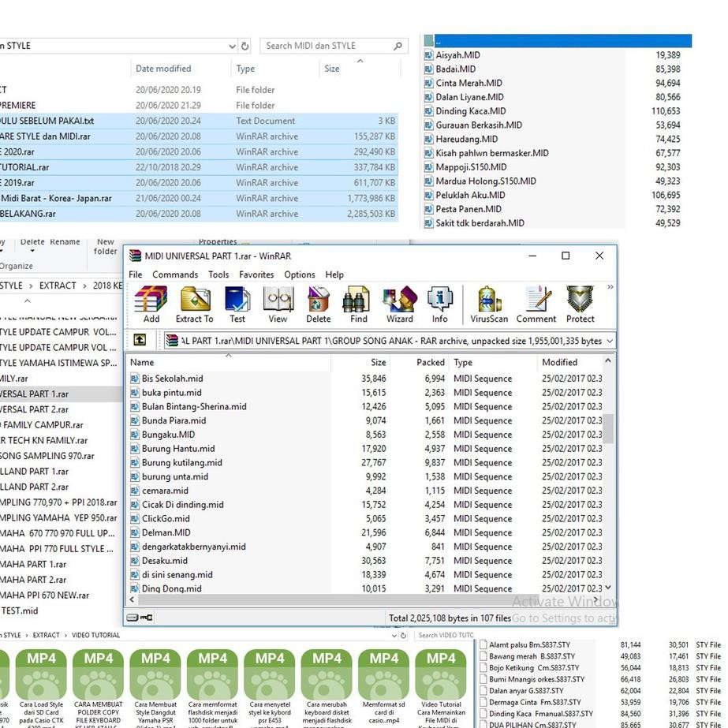Expand the WinRAR toolbar overflow chevron
728x728 pixels.
click(x=610, y=288)
